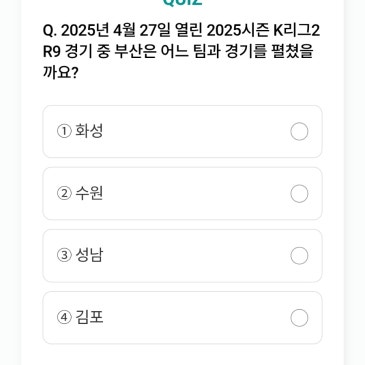
Task: Select the radio button for 화성
Action: click(299, 132)
